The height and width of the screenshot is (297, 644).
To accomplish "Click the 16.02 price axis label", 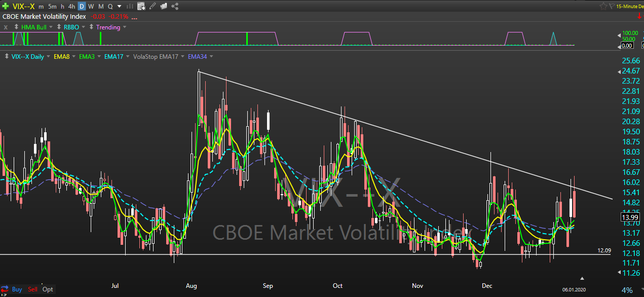I will [x=630, y=182].
